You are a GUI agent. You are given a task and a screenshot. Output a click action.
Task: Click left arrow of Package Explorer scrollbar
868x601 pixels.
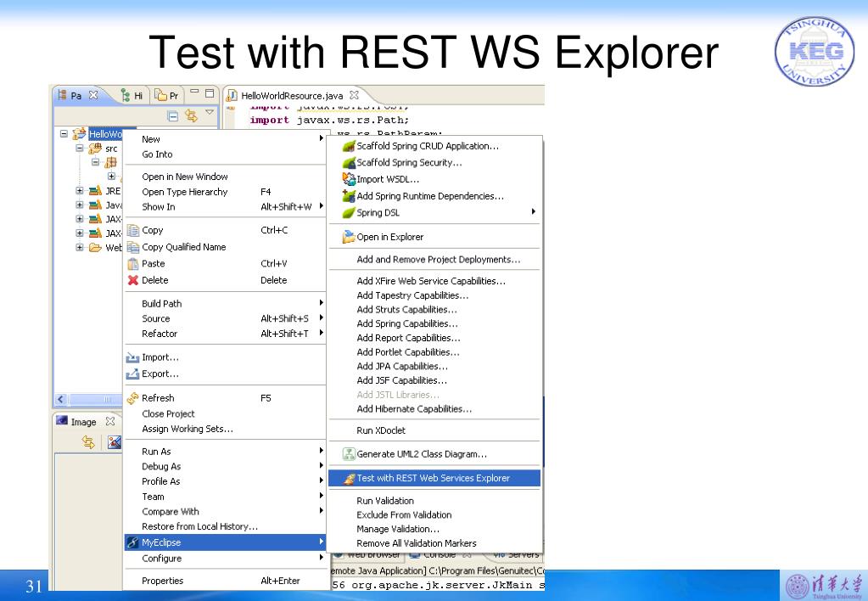point(60,399)
